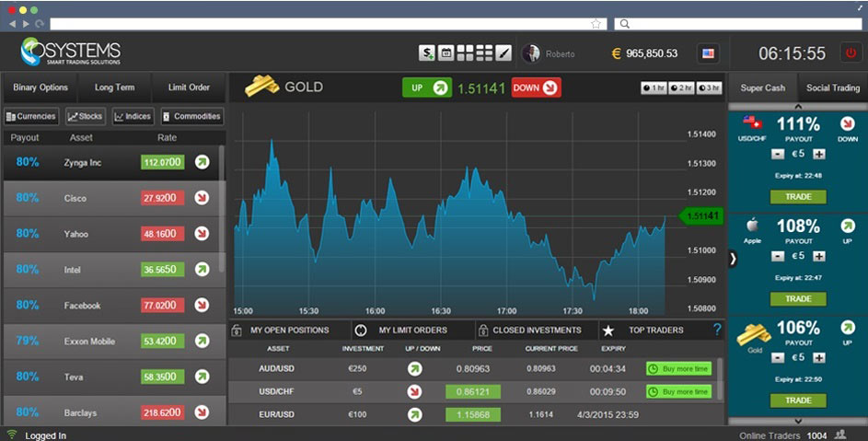Click TRADE on Gold card
Viewport: 868px width, 441px height.
[x=798, y=400]
